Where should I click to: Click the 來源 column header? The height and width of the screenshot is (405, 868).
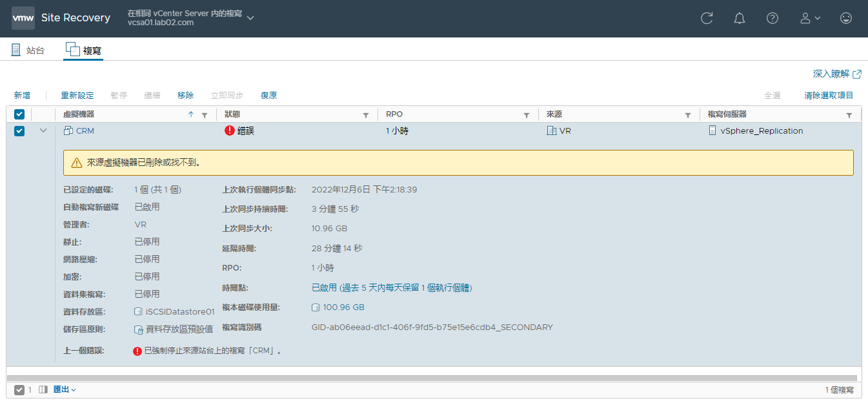pyautogui.click(x=554, y=114)
